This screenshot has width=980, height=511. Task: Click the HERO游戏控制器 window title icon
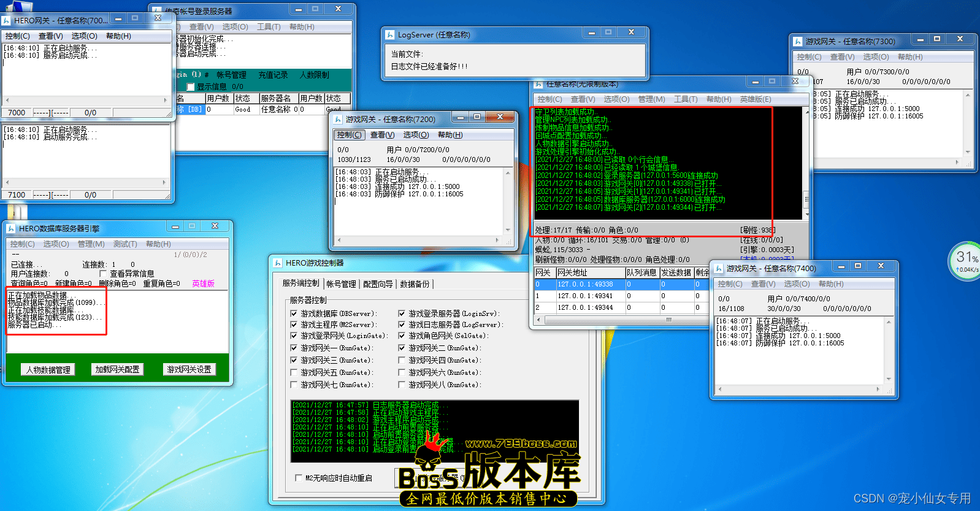pyautogui.click(x=278, y=263)
